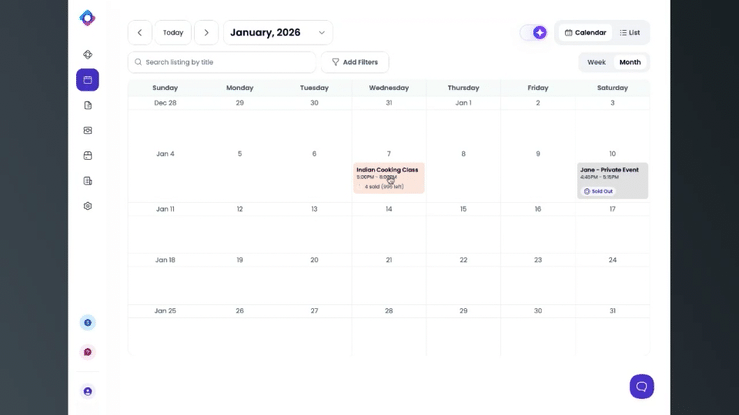Switch to Week view
This screenshot has width=739, height=415.
pyautogui.click(x=596, y=62)
